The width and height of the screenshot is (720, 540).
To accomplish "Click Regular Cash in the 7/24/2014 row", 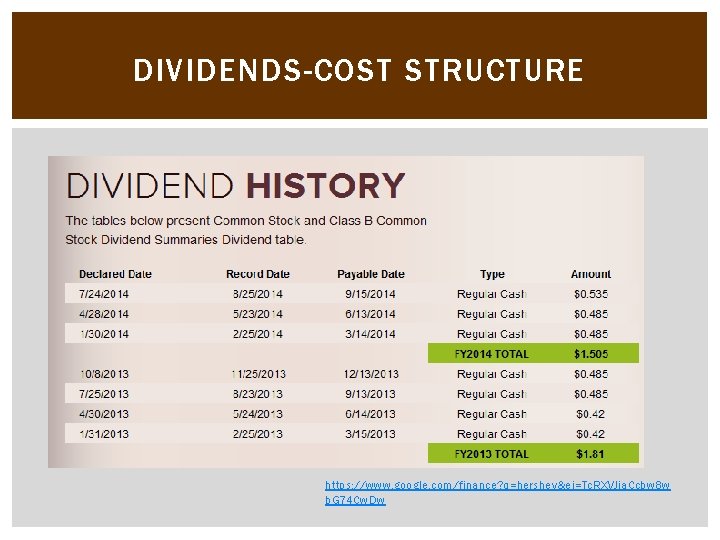I will coord(491,294).
